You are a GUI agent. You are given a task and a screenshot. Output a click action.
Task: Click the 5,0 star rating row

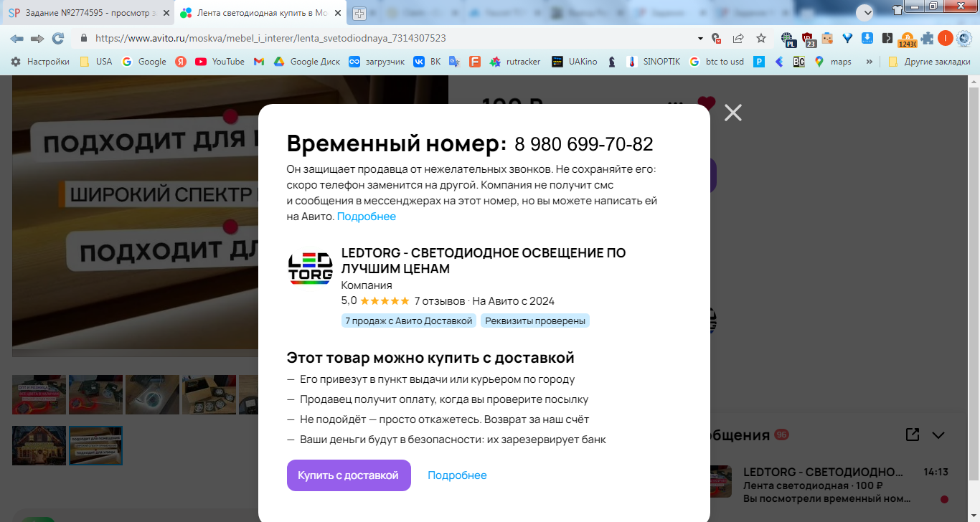tap(375, 301)
